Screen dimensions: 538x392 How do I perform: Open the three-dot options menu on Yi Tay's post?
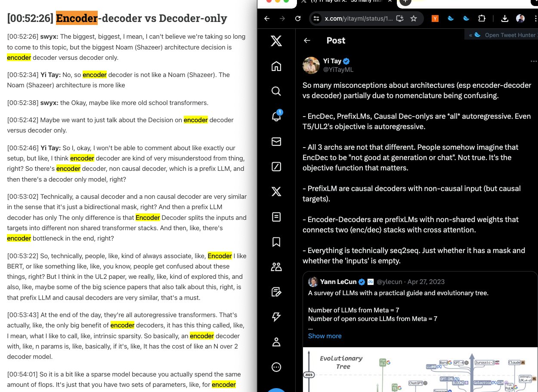coord(534,62)
